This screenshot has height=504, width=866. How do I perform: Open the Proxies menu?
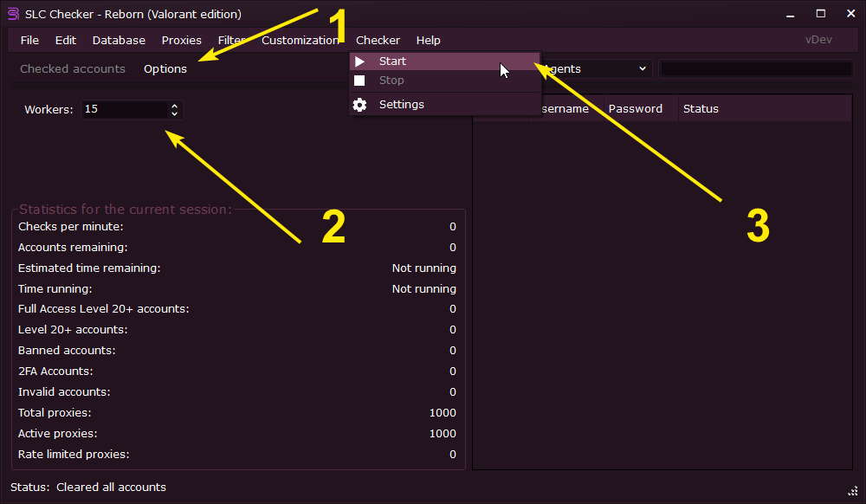pos(181,41)
